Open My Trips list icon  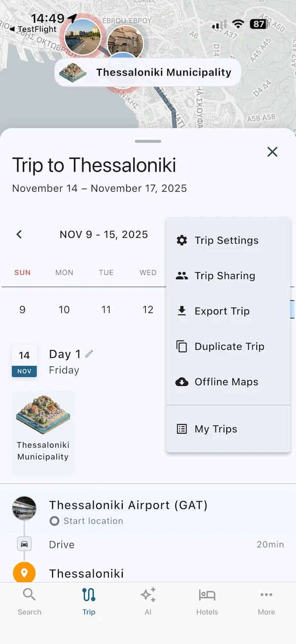point(182,429)
